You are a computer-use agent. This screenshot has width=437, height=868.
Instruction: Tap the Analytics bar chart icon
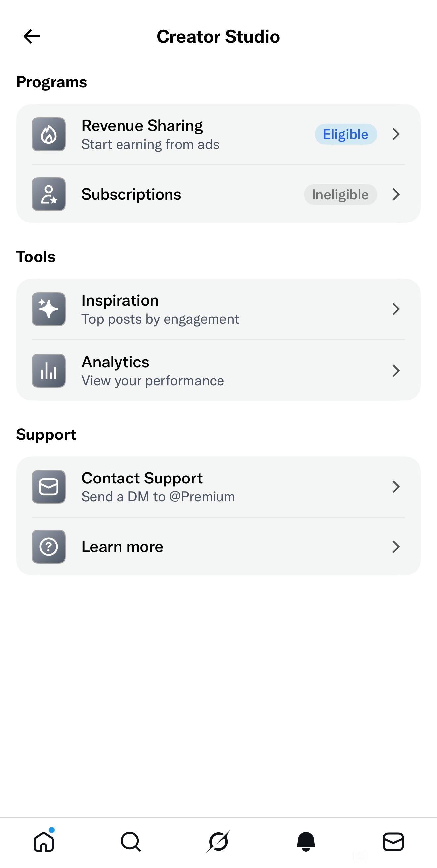49,371
